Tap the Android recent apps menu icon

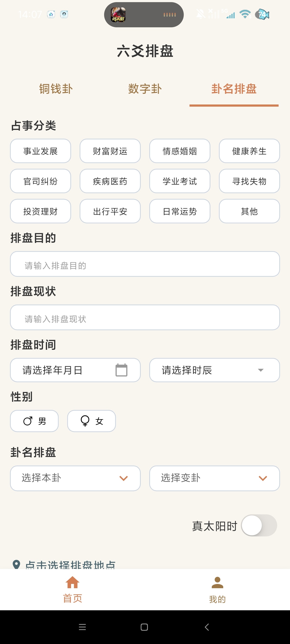coord(82,627)
